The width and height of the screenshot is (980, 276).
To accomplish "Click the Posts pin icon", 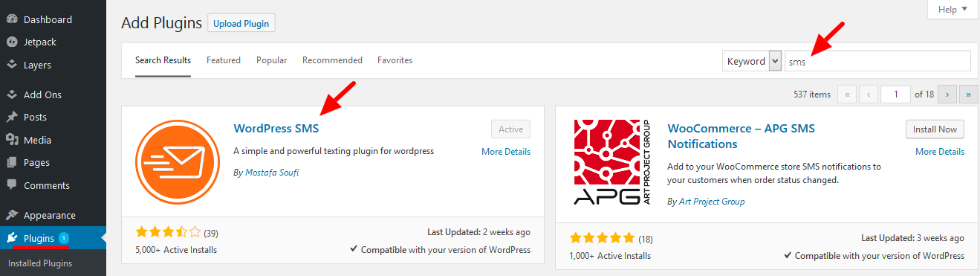I will 12,117.
